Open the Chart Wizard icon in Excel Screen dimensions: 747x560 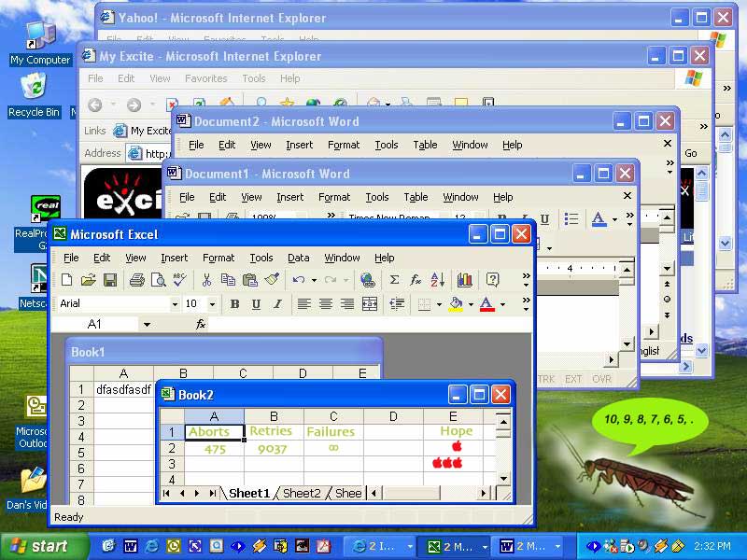464,280
